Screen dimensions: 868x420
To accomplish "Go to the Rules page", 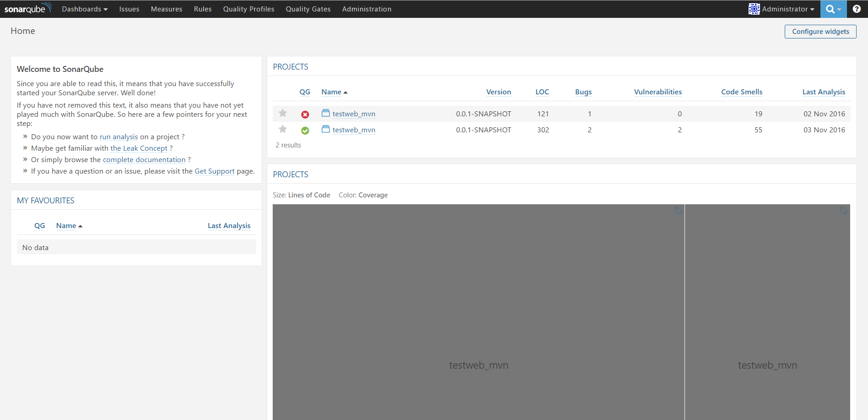I will click(203, 9).
